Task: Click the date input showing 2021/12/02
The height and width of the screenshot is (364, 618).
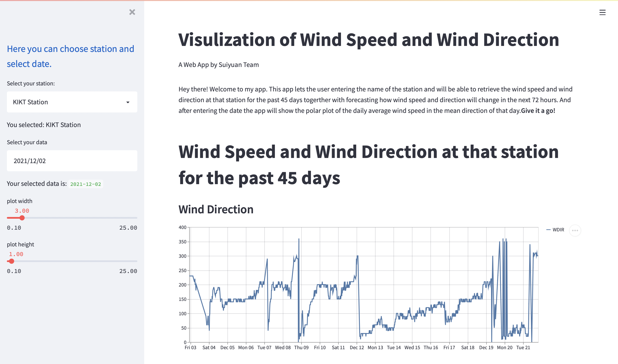Action: [72, 161]
